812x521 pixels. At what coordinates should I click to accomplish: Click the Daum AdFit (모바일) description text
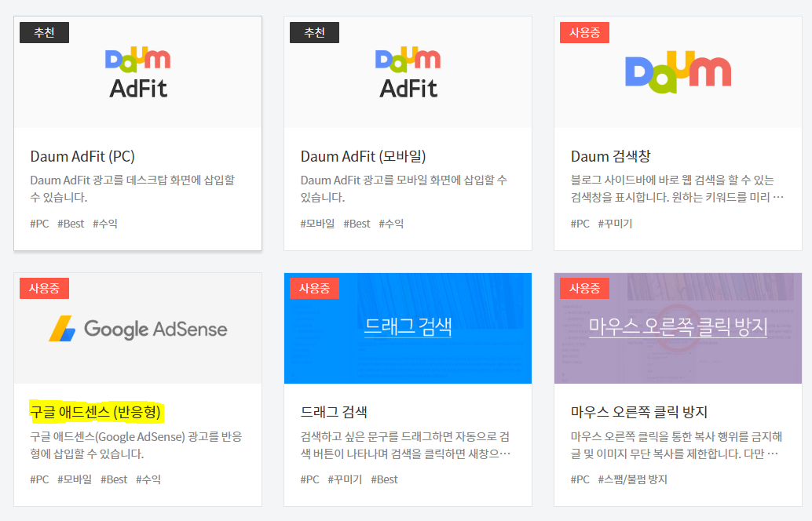click(404, 188)
